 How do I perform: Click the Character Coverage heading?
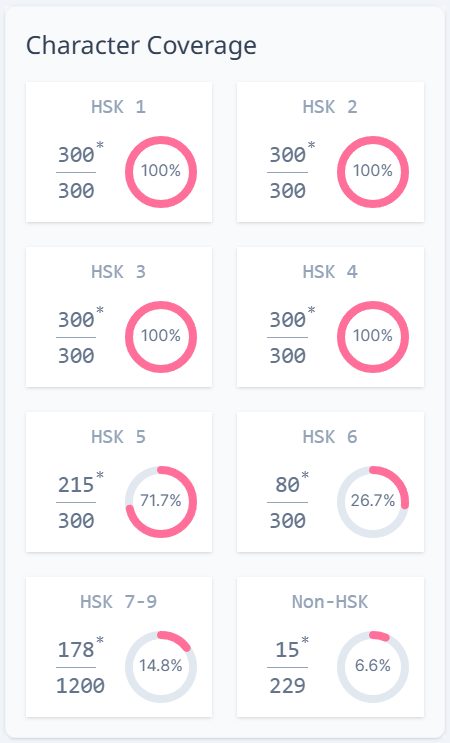point(141,46)
